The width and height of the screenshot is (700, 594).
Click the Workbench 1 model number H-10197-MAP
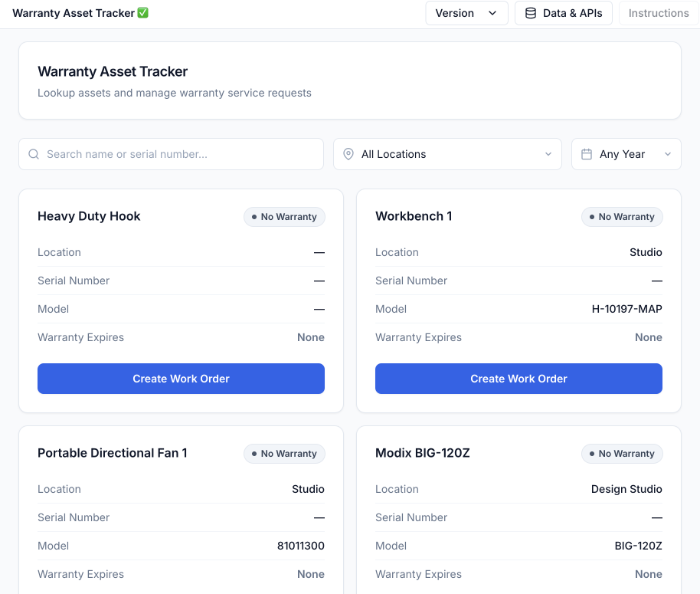pyautogui.click(x=626, y=309)
